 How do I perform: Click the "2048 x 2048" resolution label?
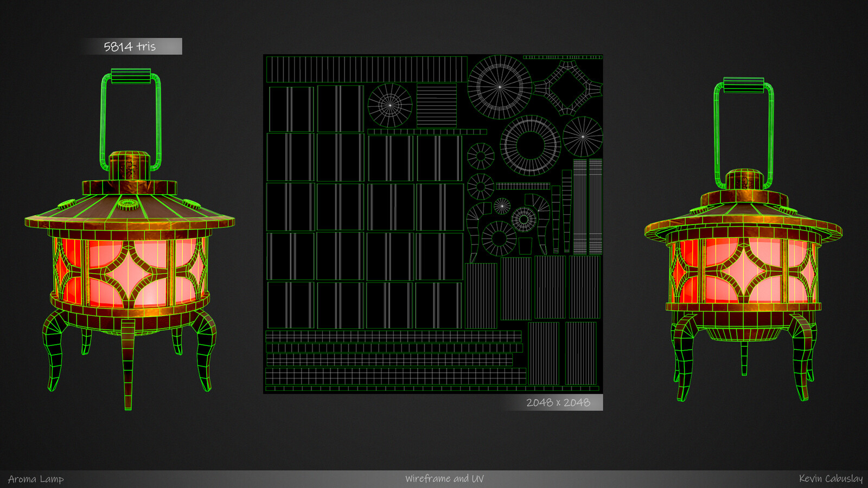[x=558, y=402]
